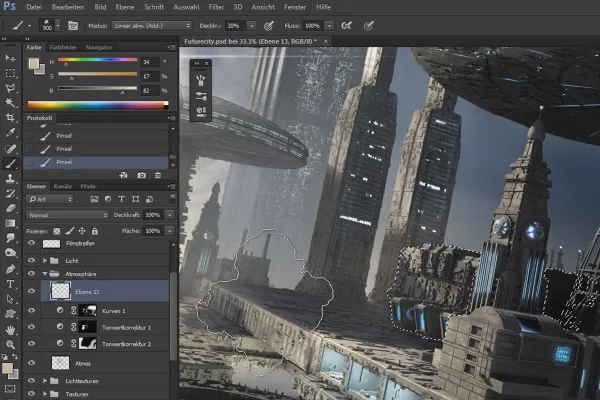Switch to the Navigator tab
Image resolution: width=600 pixels, height=400 pixels.
99,46
